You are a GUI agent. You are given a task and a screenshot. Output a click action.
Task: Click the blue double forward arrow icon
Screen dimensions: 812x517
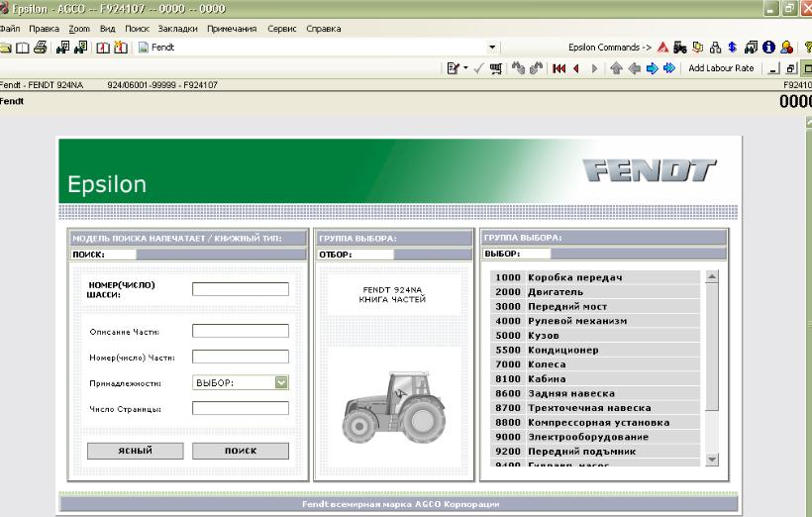point(669,68)
